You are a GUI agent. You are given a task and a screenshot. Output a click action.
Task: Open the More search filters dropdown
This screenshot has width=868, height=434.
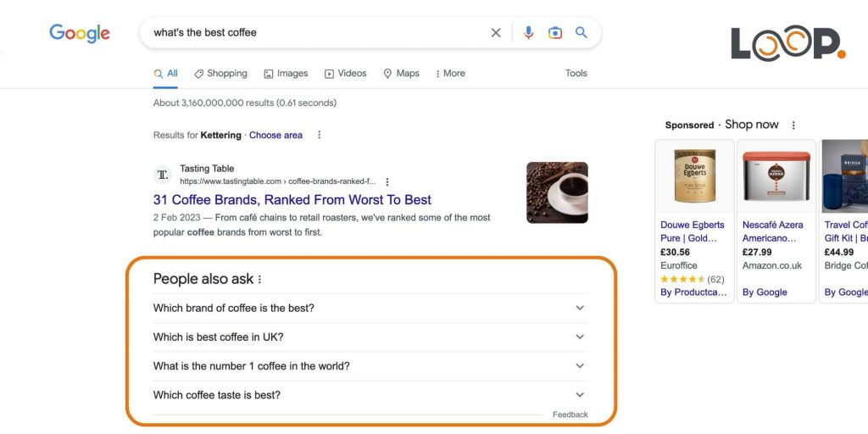pyautogui.click(x=450, y=73)
